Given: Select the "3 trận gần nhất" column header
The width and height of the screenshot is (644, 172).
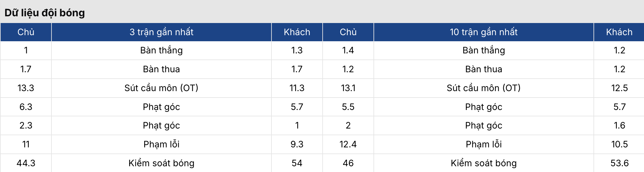Looking at the screenshot, I should [161, 32].
